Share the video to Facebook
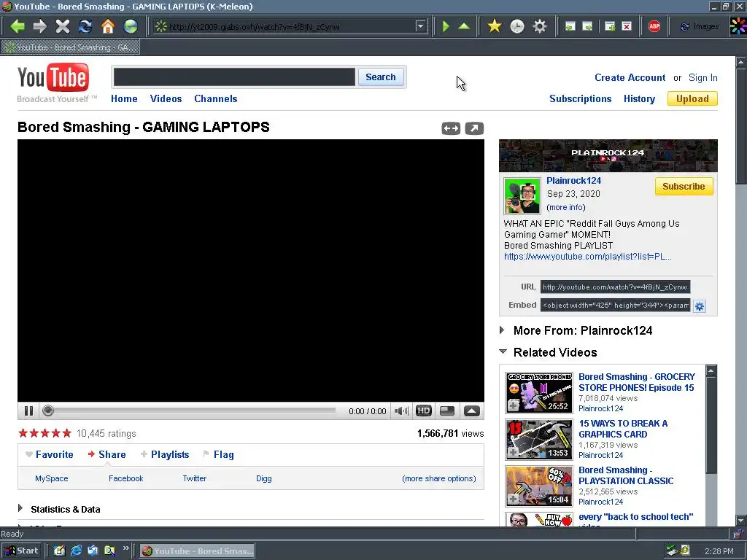Viewport: 747px width, 560px height. [125, 478]
